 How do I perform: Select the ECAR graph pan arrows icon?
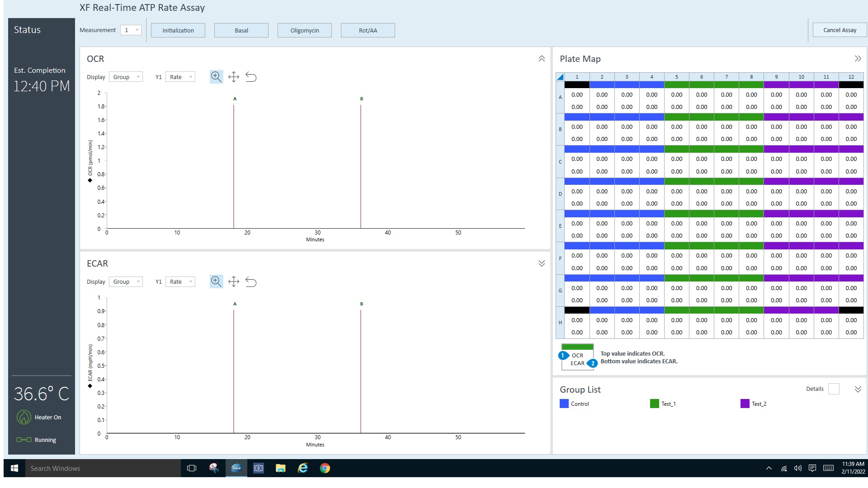(233, 282)
